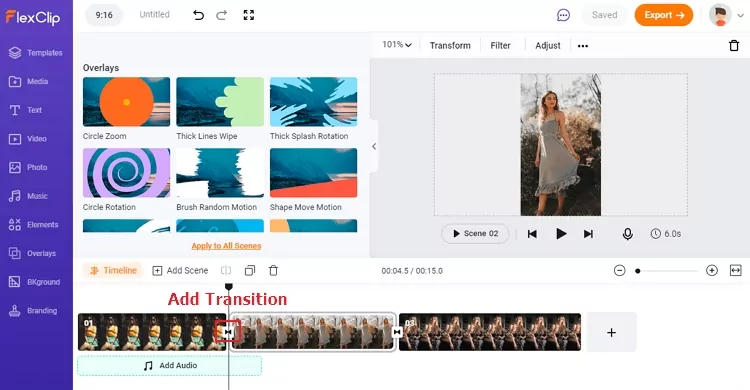Click the split scene icon in timeline toolbar
Screen dimensions: 750x390
click(x=226, y=270)
